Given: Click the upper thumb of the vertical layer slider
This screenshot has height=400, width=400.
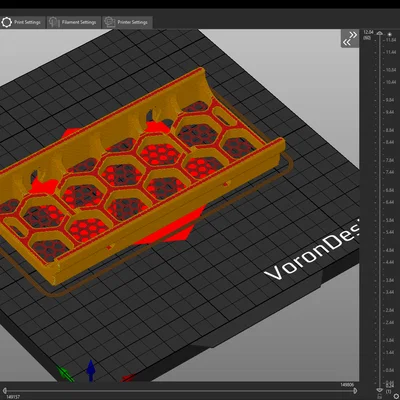Looking at the screenshot, I should click(x=379, y=33).
